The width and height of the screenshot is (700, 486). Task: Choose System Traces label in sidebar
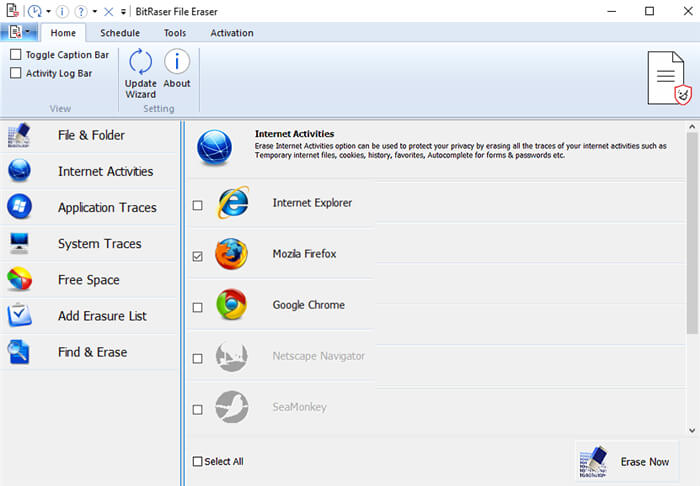pos(100,244)
